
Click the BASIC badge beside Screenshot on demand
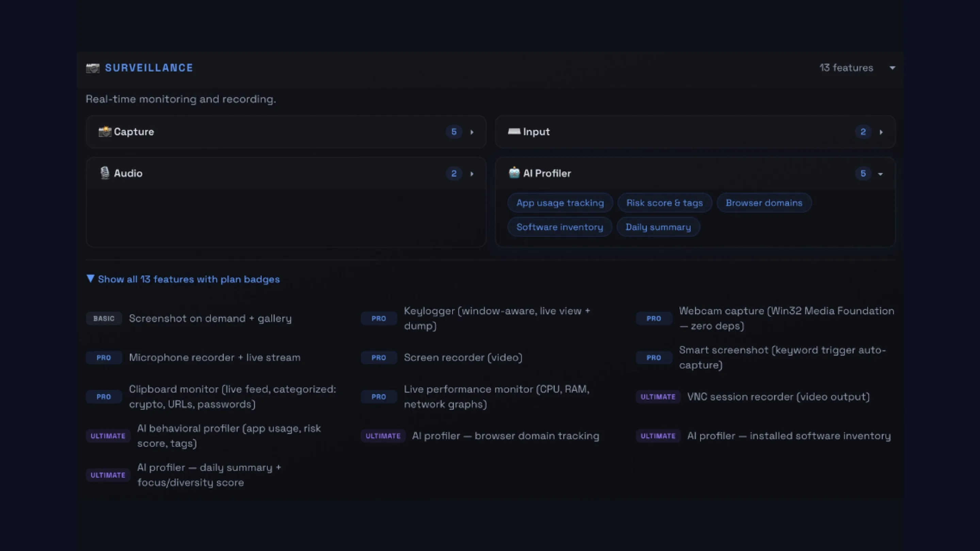pos(104,319)
